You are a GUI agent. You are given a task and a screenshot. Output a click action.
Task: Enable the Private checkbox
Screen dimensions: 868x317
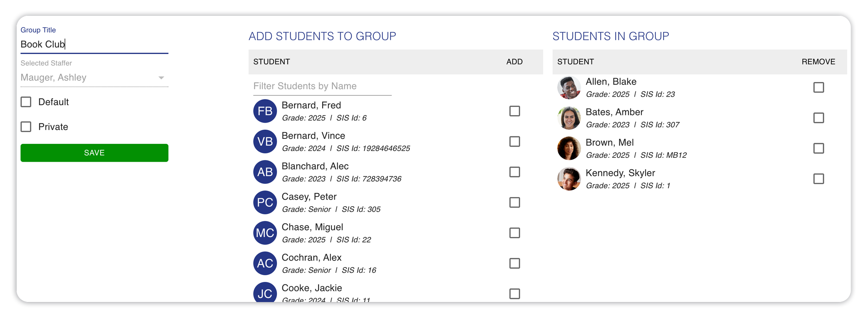click(26, 127)
